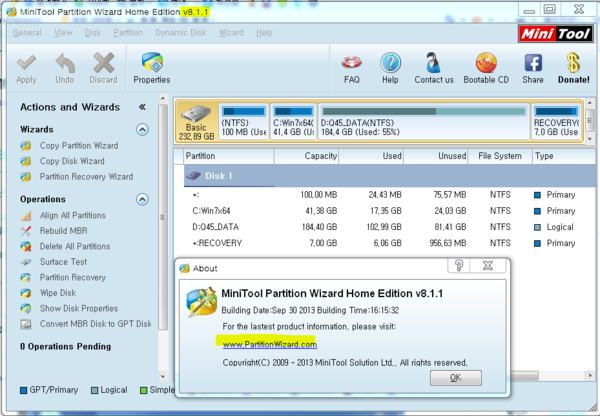The image size is (600, 416).
Task: Select the C:Win7x64 row in partition list
Action: tap(390, 211)
